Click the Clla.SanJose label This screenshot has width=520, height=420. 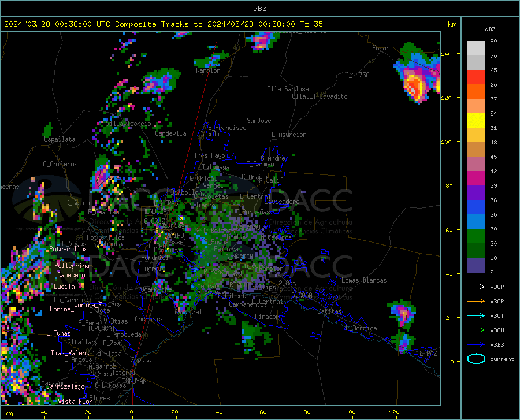pos(288,89)
